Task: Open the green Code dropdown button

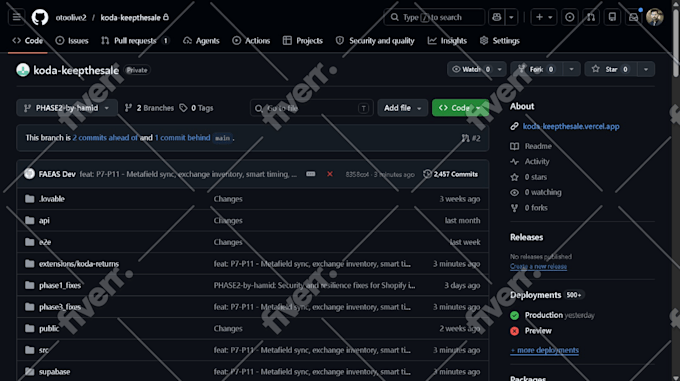Action: pyautogui.click(x=460, y=108)
